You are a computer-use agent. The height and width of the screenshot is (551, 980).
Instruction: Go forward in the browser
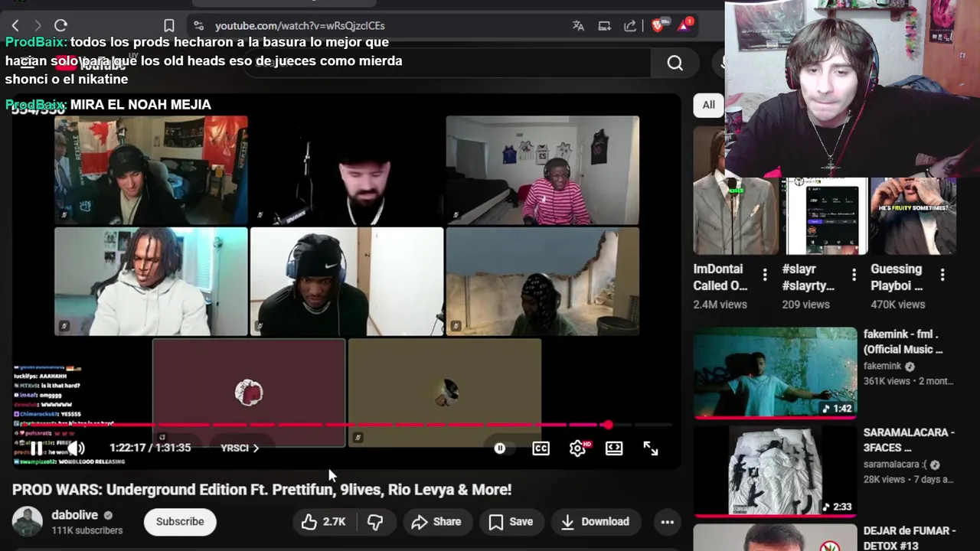click(x=38, y=25)
